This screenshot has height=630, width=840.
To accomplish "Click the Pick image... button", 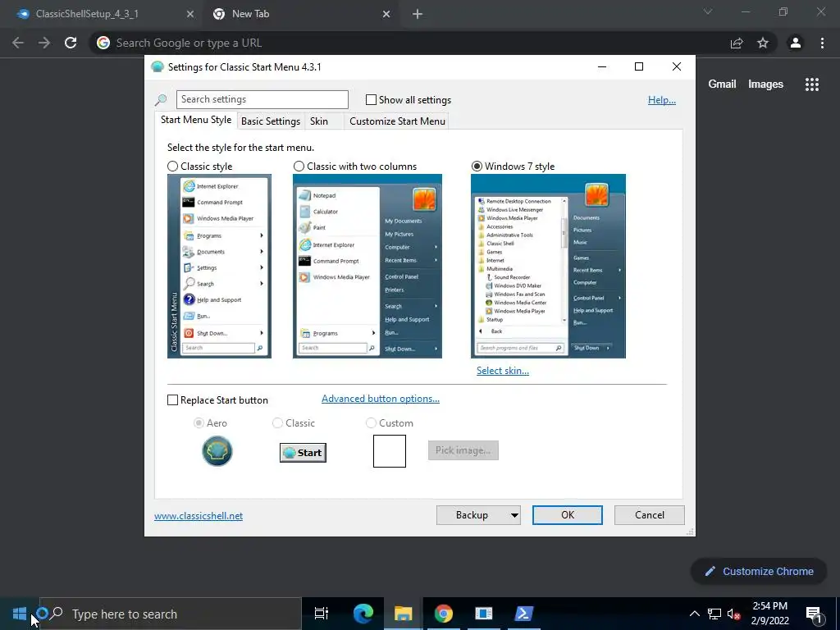I will (463, 450).
